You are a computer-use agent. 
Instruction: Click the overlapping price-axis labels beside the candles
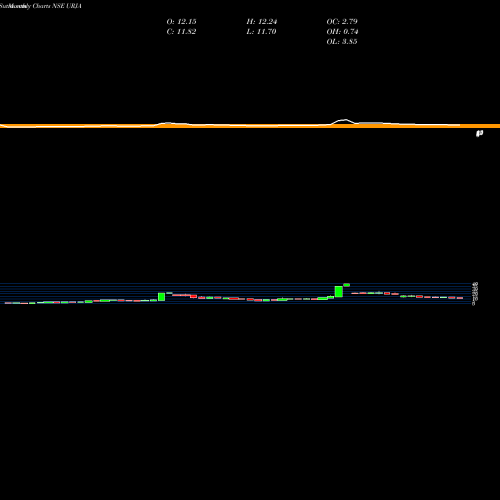coord(475,293)
